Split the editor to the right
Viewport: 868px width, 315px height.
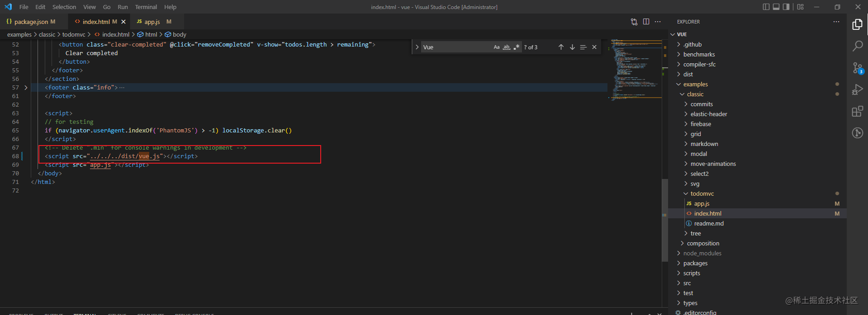[x=646, y=22]
